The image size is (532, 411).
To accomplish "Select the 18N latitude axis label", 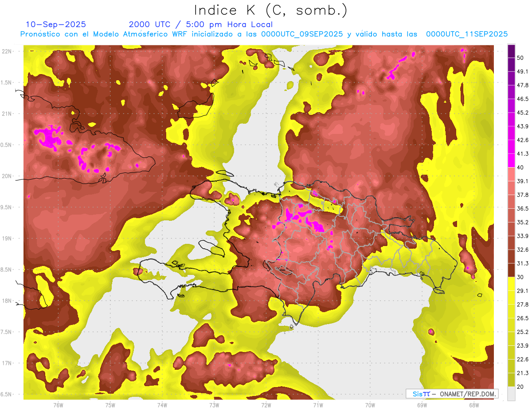I will (8, 301).
